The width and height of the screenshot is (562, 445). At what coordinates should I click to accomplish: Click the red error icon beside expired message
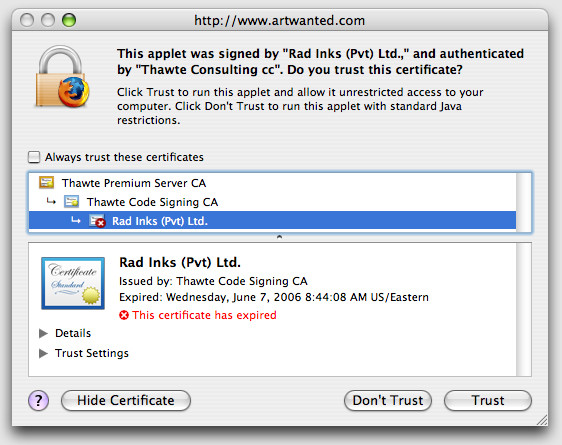(124, 315)
